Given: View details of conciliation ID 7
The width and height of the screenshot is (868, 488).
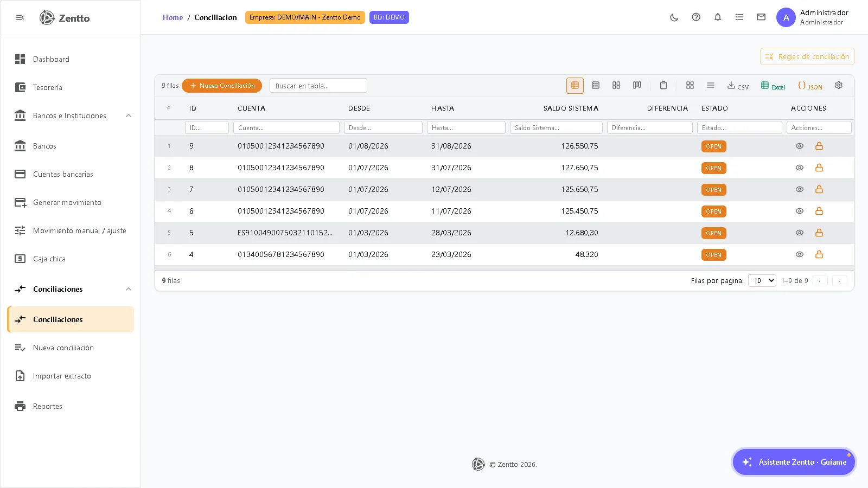Looking at the screenshot, I should pyautogui.click(x=800, y=189).
